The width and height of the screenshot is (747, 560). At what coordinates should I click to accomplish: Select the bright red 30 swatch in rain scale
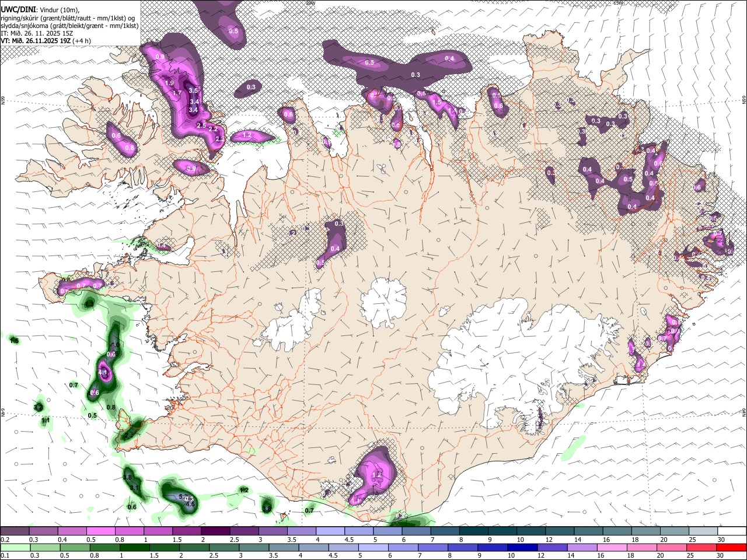pos(731,547)
